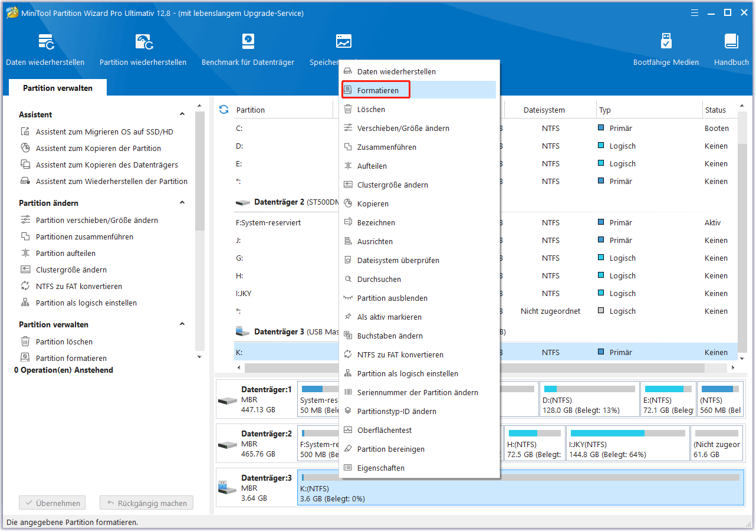Select Daten wiederherstellen in context menu
The image size is (756, 532).
click(x=419, y=71)
